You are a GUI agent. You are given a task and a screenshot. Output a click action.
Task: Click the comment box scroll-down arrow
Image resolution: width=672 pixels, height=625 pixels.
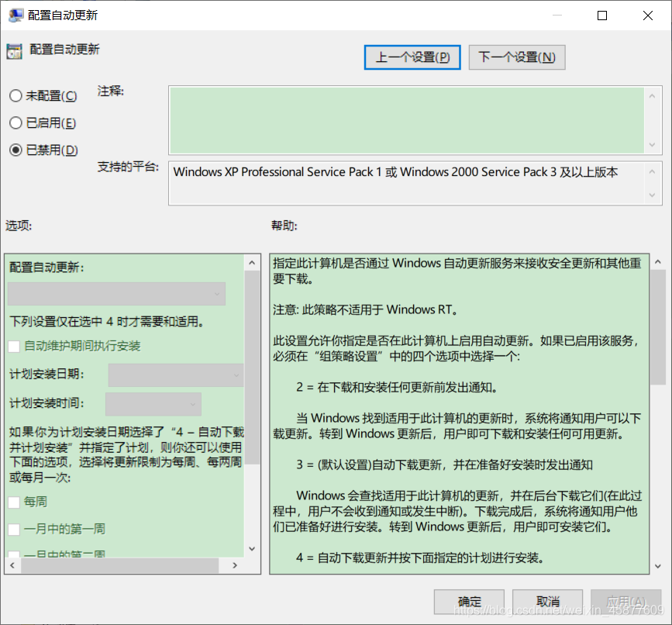(x=653, y=145)
